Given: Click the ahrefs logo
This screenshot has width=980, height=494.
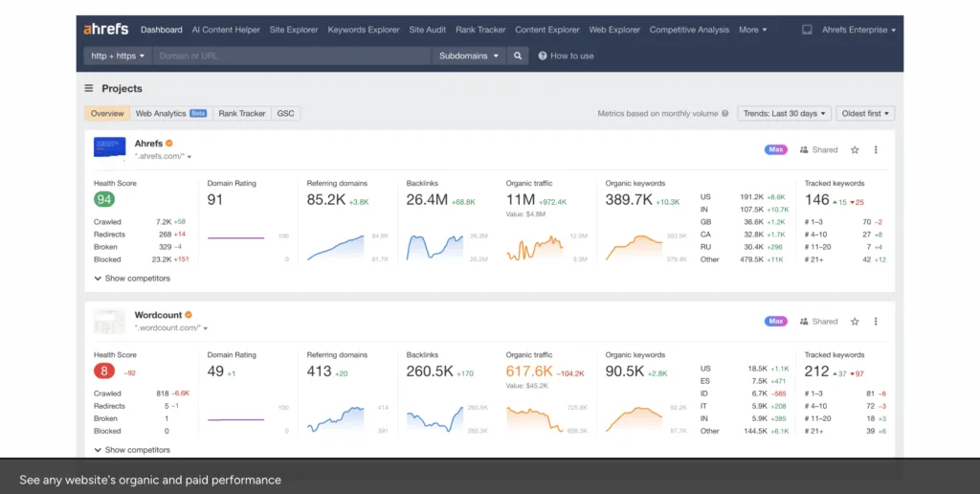Looking at the screenshot, I should pos(105,30).
